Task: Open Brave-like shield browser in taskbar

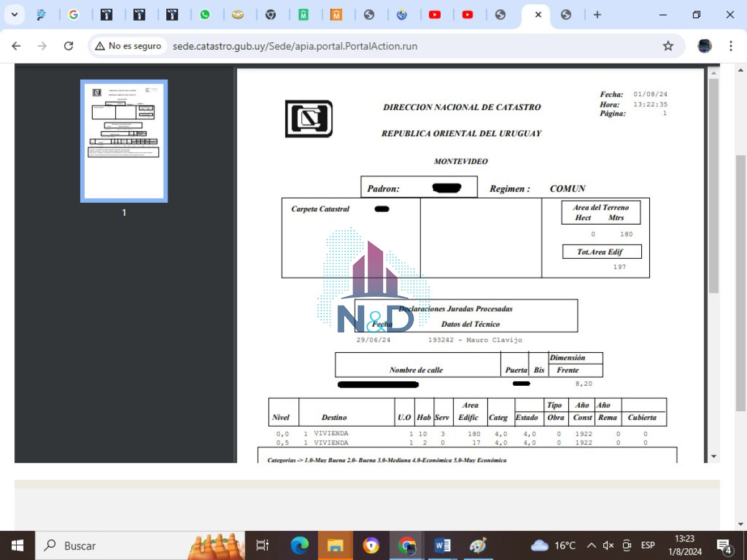Action: point(371,546)
